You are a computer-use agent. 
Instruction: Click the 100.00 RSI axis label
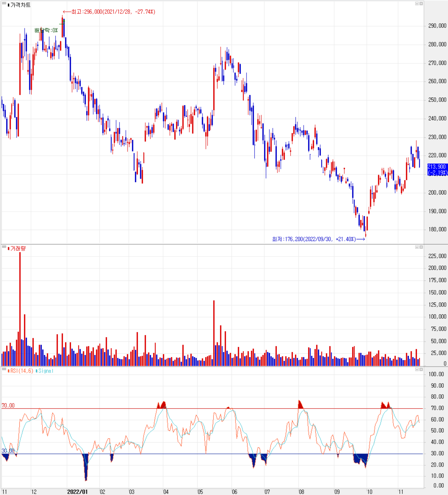436,374
